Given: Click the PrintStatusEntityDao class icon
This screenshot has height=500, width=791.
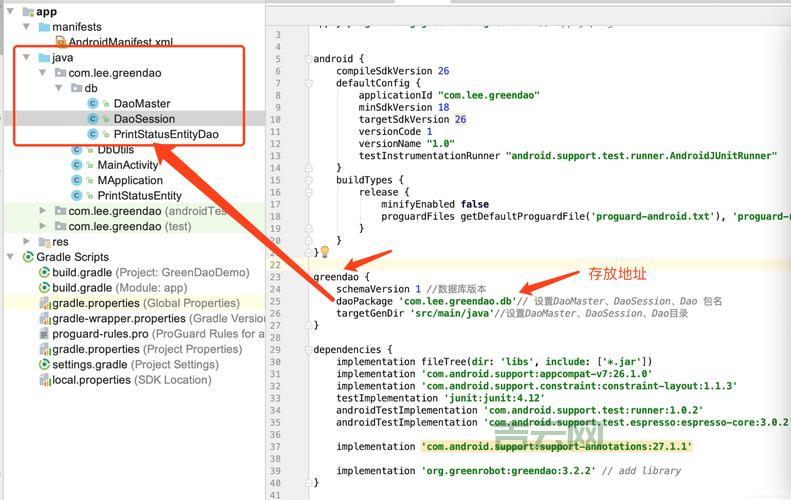Looking at the screenshot, I should [x=93, y=134].
